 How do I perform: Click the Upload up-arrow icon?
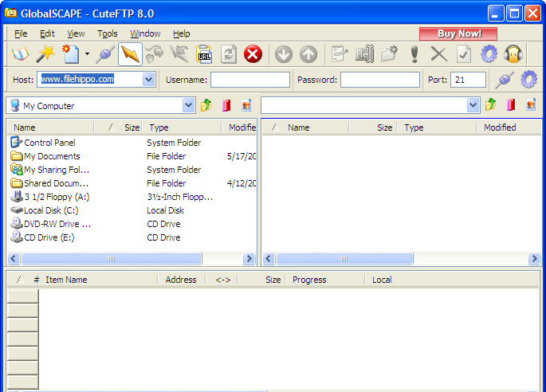pos(308,54)
